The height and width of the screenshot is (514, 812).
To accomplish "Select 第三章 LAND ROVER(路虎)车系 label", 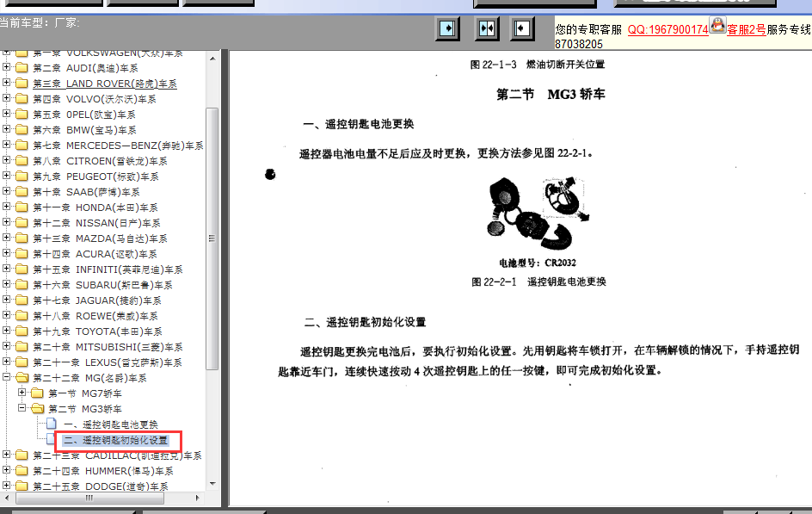I will (x=105, y=84).
